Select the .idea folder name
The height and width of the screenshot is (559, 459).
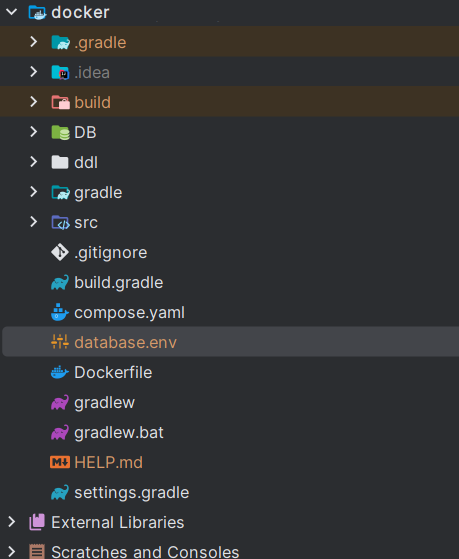(92, 72)
